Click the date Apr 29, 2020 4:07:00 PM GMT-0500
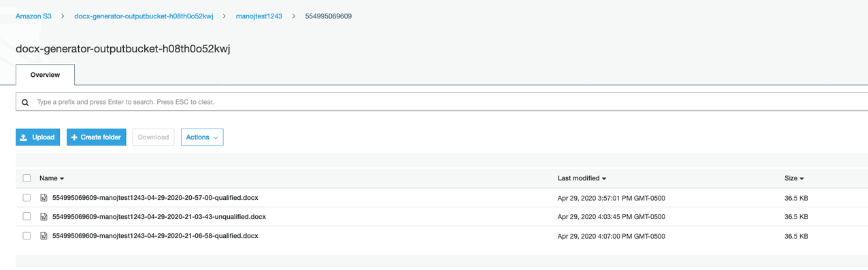Viewport: 868px width, 270px height. click(611, 236)
